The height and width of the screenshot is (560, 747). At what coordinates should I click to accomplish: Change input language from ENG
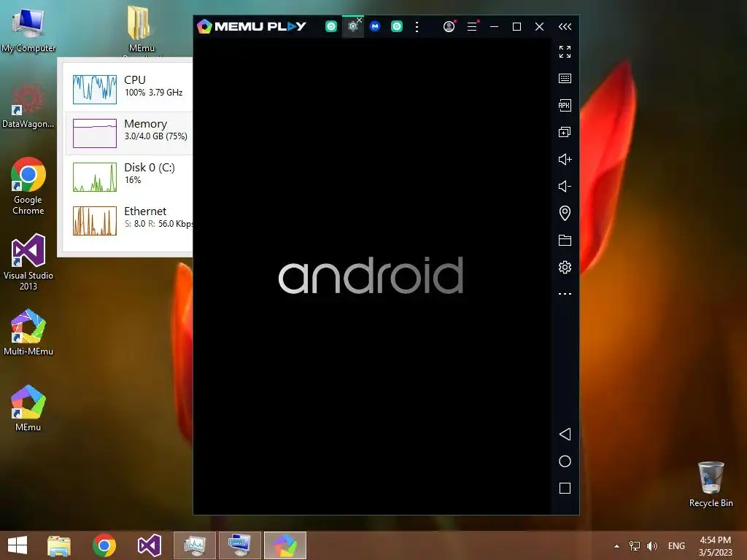point(676,545)
